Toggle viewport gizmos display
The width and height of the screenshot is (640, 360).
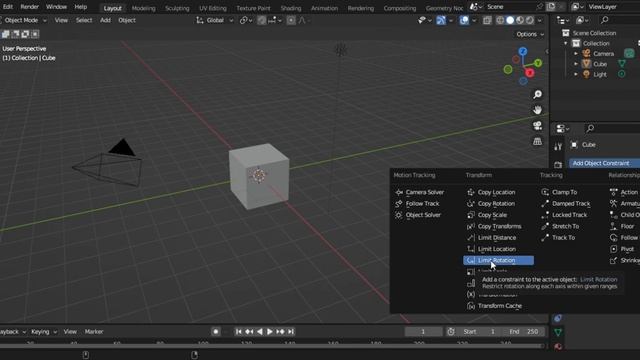click(x=441, y=20)
